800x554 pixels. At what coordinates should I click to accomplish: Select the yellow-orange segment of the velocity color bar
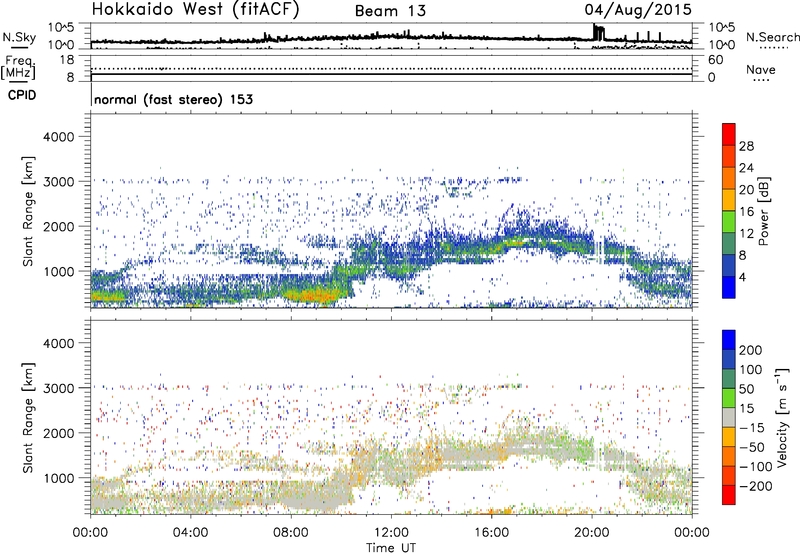click(x=729, y=437)
